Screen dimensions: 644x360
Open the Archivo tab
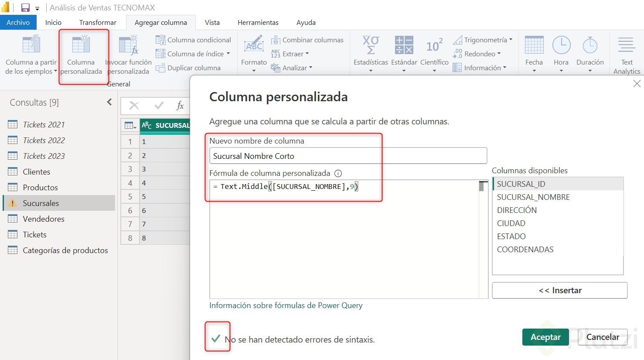[18, 22]
